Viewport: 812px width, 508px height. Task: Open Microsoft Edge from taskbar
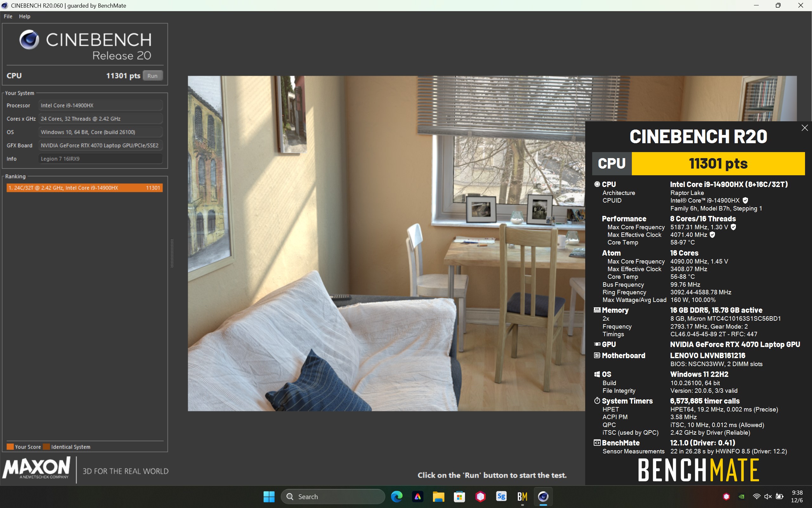point(396,497)
